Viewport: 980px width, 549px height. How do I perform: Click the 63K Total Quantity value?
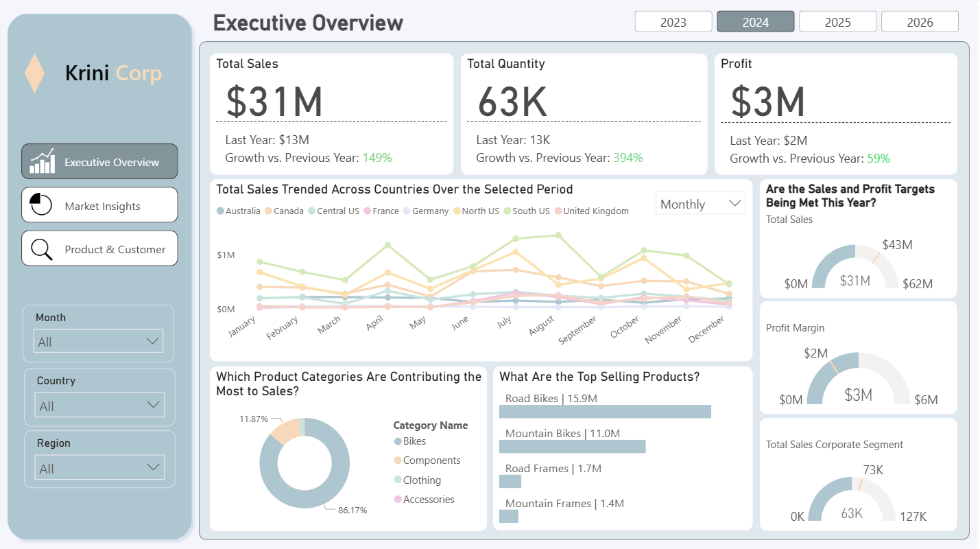pos(512,101)
